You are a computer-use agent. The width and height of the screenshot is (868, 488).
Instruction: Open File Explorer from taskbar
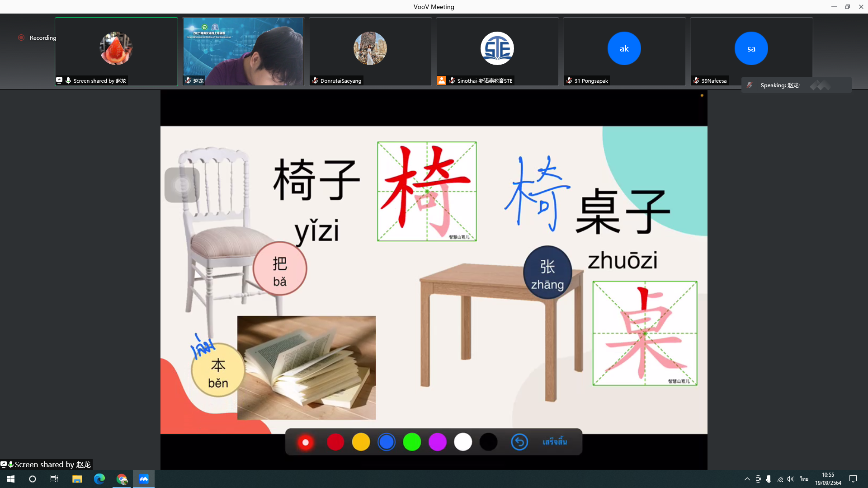point(77,479)
